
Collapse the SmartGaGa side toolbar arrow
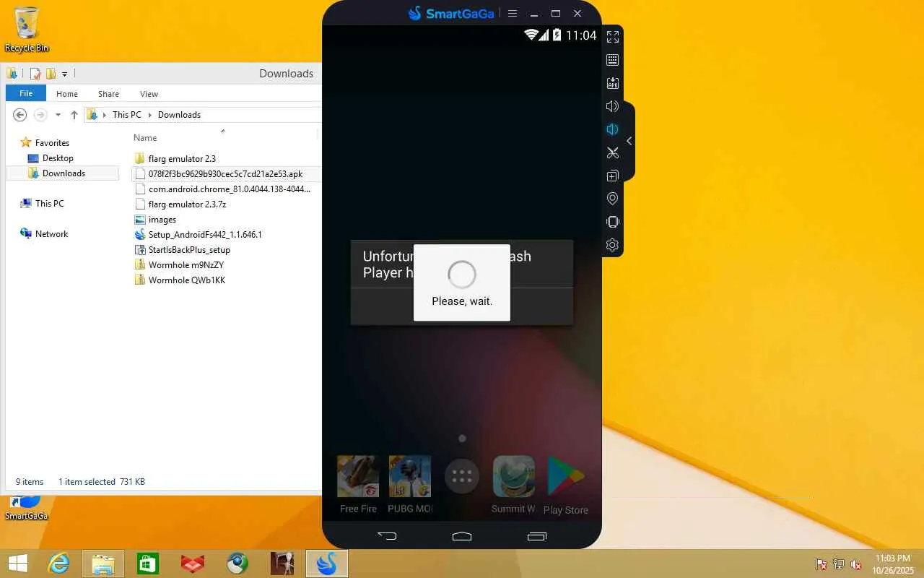click(x=629, y=141)
